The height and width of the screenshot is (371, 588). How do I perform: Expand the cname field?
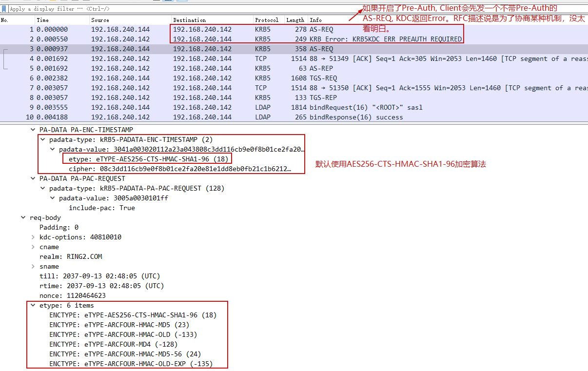coord(33,247)
